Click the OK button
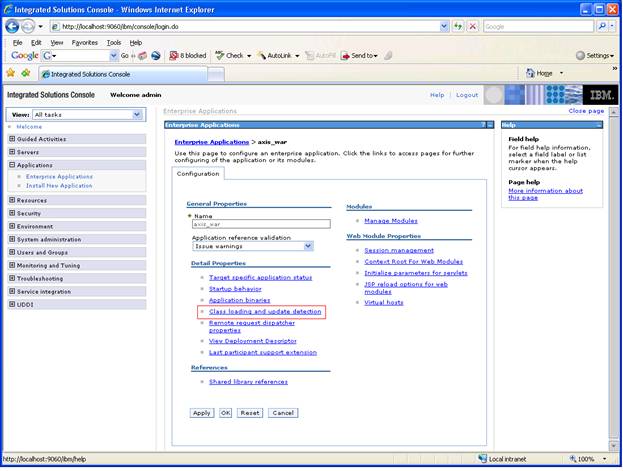The height and width of the screenshot is (471, 623). click(x=226, y=413)
